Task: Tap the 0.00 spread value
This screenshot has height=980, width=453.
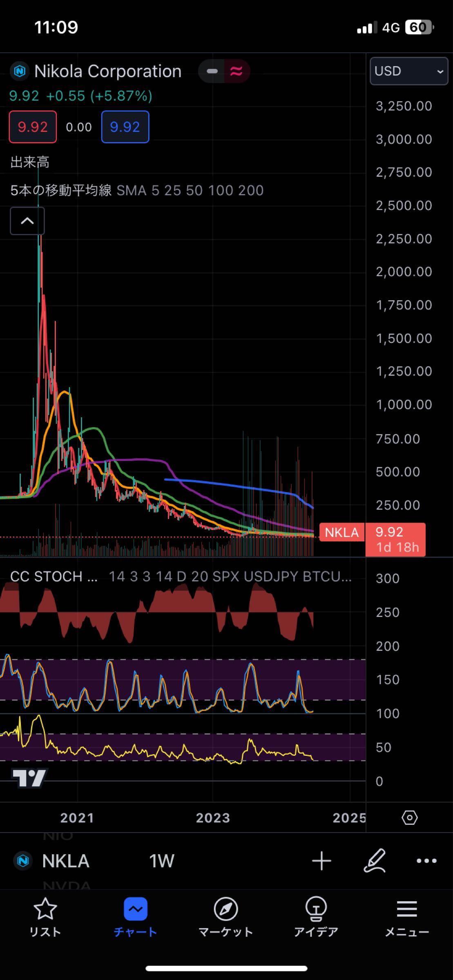Action: [79, 127]
